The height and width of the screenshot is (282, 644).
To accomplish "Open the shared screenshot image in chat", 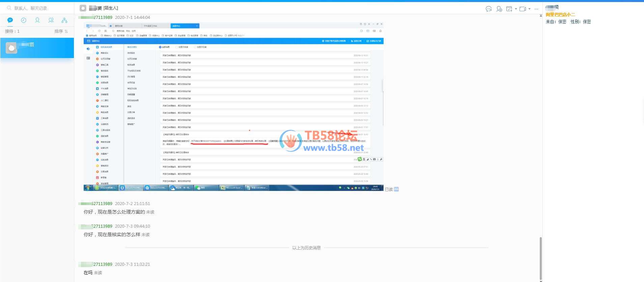I will tap(233, 106).
